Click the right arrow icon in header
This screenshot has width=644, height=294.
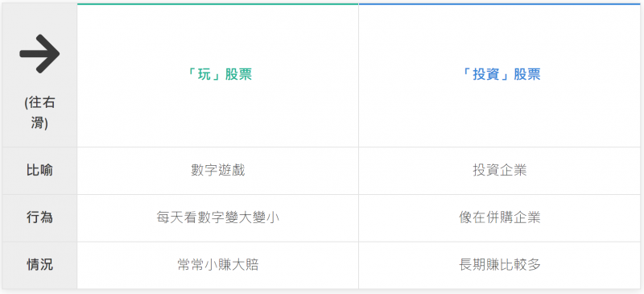(39, 53)
